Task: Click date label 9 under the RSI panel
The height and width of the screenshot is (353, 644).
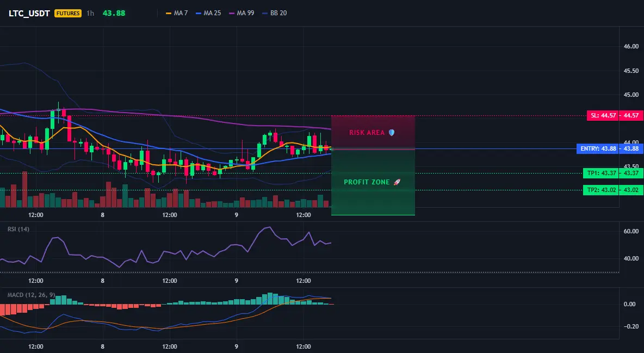Action: (x=236, y=281)
